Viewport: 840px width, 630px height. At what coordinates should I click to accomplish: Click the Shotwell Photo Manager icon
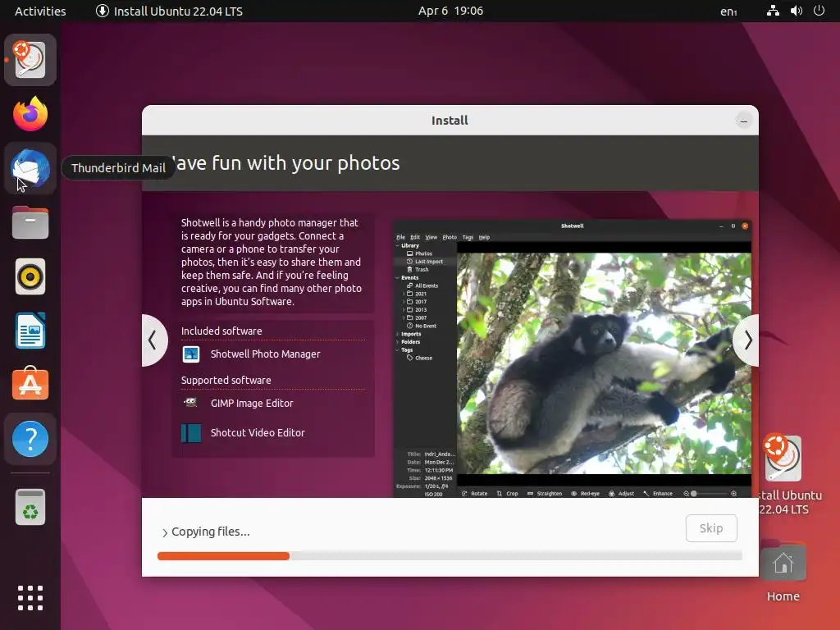(x=191, y=354)
